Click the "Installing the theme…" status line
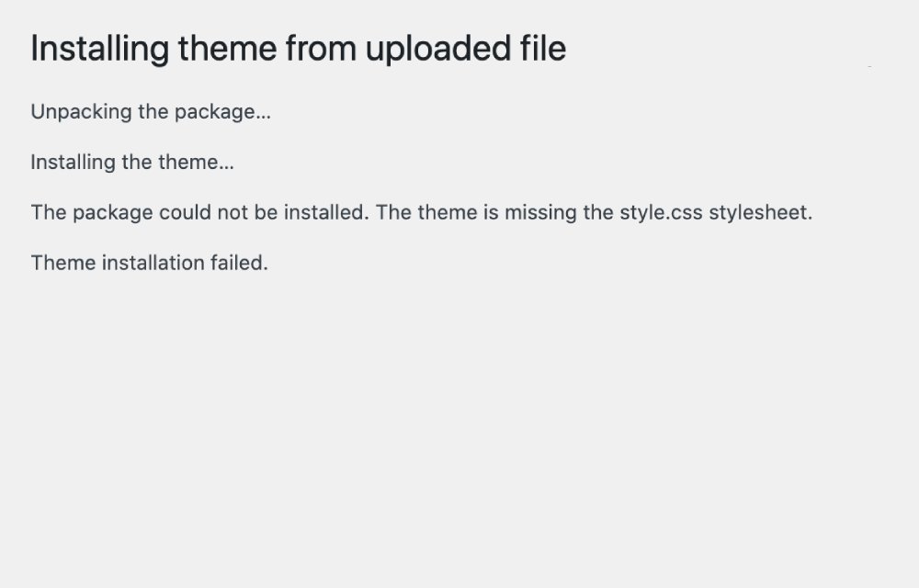 [x=132, y=163]
